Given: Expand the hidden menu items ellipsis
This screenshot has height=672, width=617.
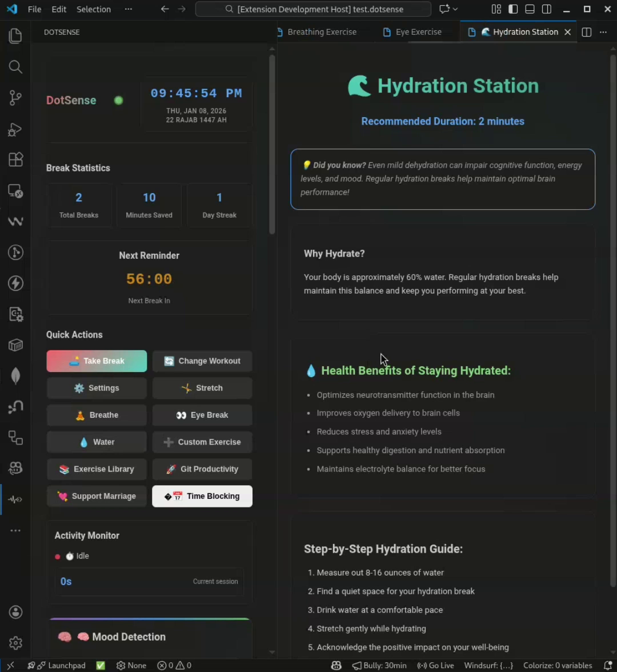Looking at the screenshot, I should 128,9.
